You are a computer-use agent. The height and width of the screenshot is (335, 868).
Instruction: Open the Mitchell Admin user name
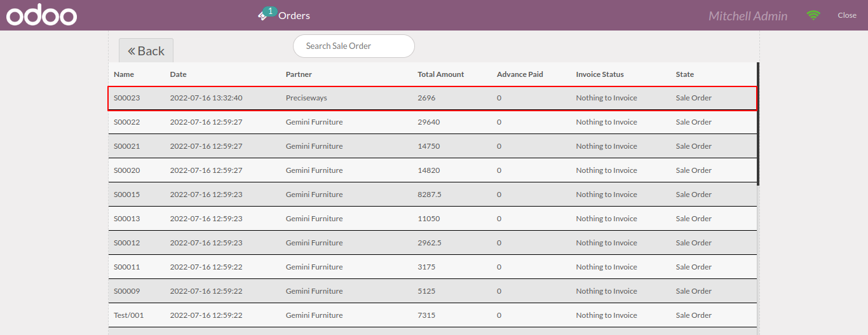click(748, 16)
